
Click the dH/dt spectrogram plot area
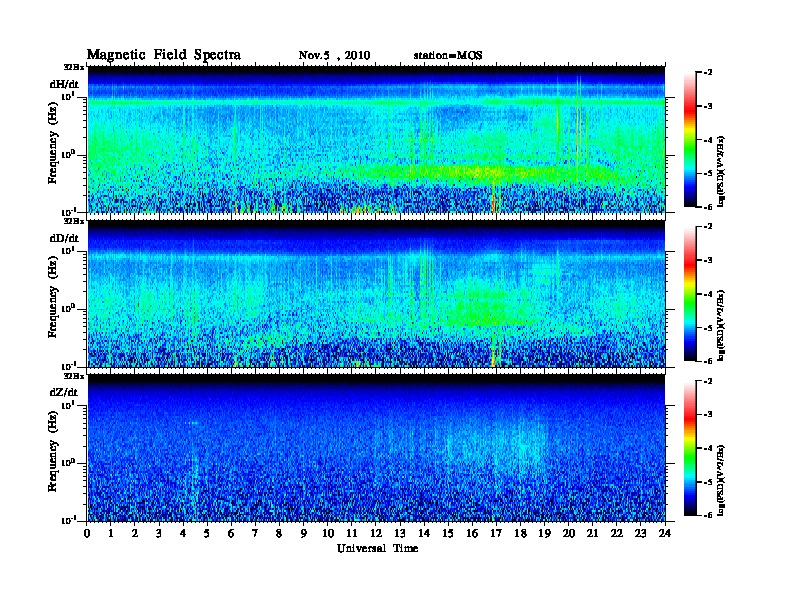[376, 139]
